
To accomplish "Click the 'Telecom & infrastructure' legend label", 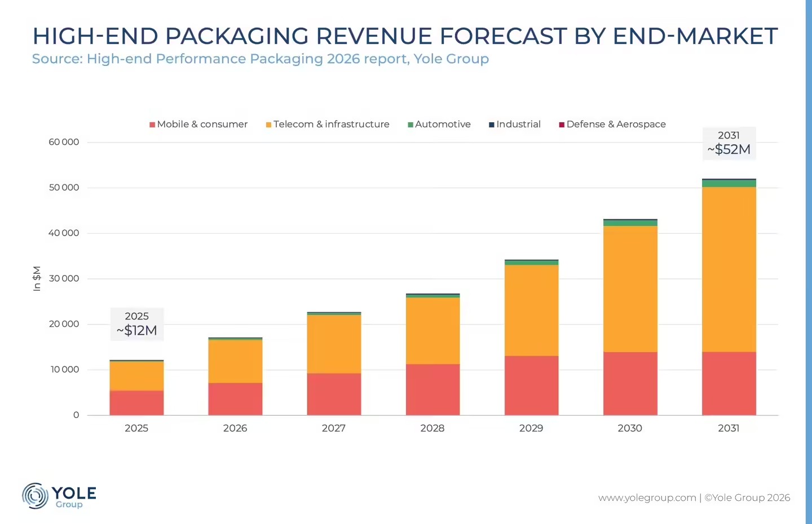I will pyautogui.click(x=332, y=124).
